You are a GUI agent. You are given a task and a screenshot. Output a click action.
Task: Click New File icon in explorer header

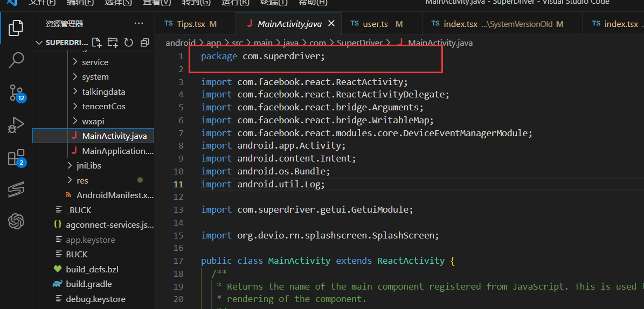96,43
